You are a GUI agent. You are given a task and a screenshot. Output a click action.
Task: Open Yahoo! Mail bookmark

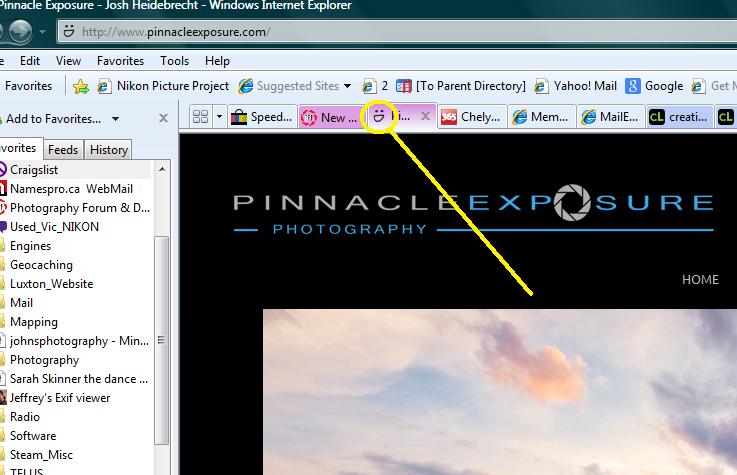[575, 86]
